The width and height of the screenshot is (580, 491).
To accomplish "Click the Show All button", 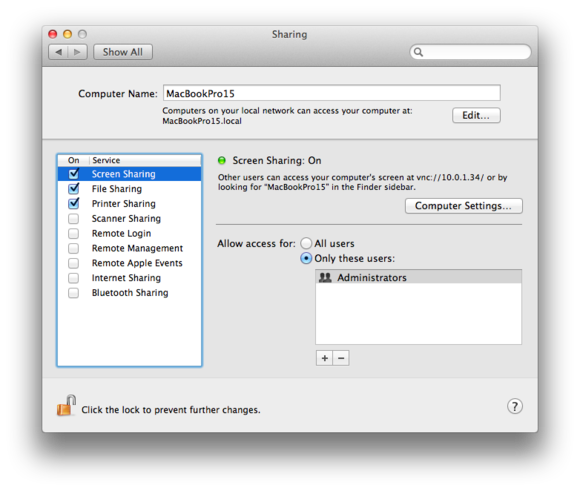I will click(x=123, y=52).
